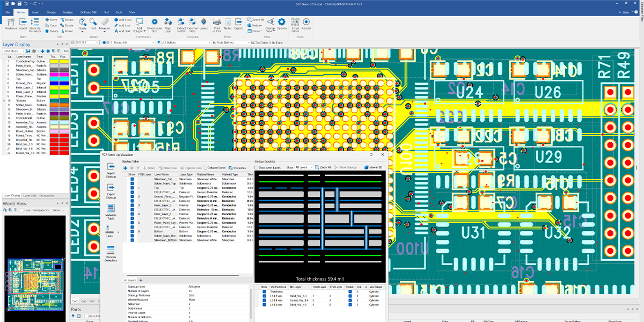Click the Properties button in Stackup Table

coord(237,168)
